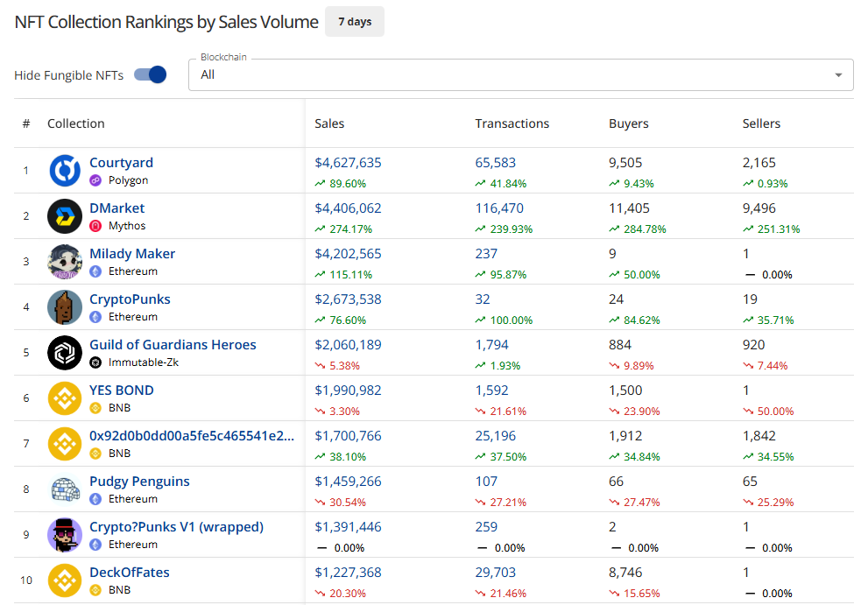Open the 0x92d0b0dd00a5fe5c465541e2 collection link
Image resolution: width=868 pixels, height=605 pixels.
[192, 436]
